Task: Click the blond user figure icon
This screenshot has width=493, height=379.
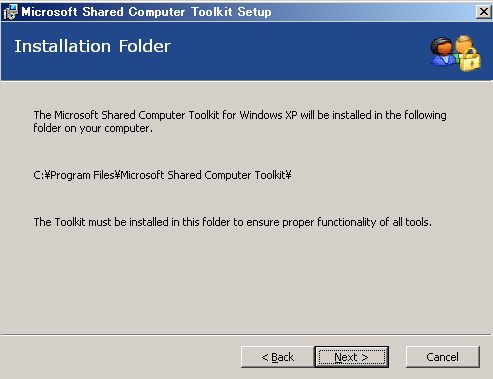Action: (x=465, y=43)
